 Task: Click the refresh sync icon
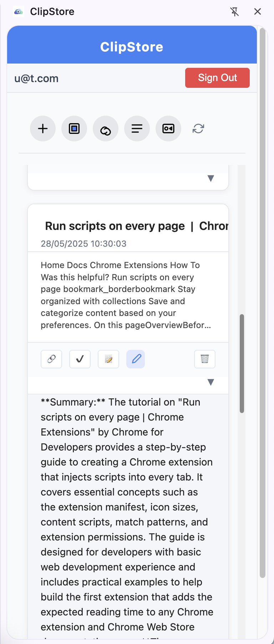tap(198, 129)
